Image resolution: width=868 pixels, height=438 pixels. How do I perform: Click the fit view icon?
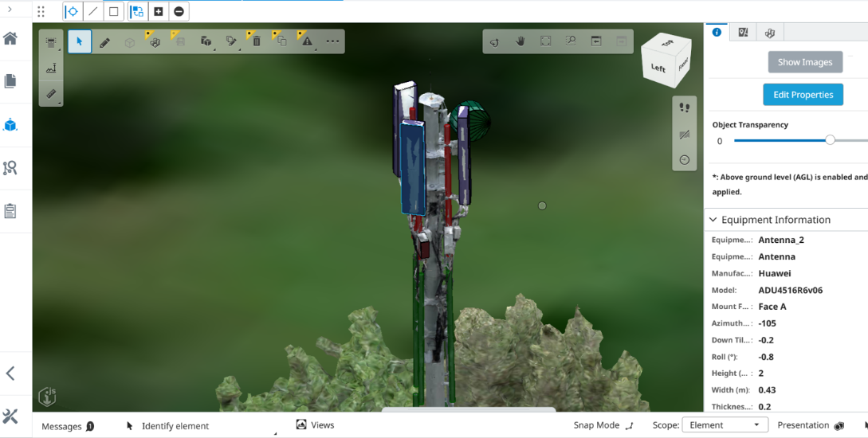pos(546,41)
